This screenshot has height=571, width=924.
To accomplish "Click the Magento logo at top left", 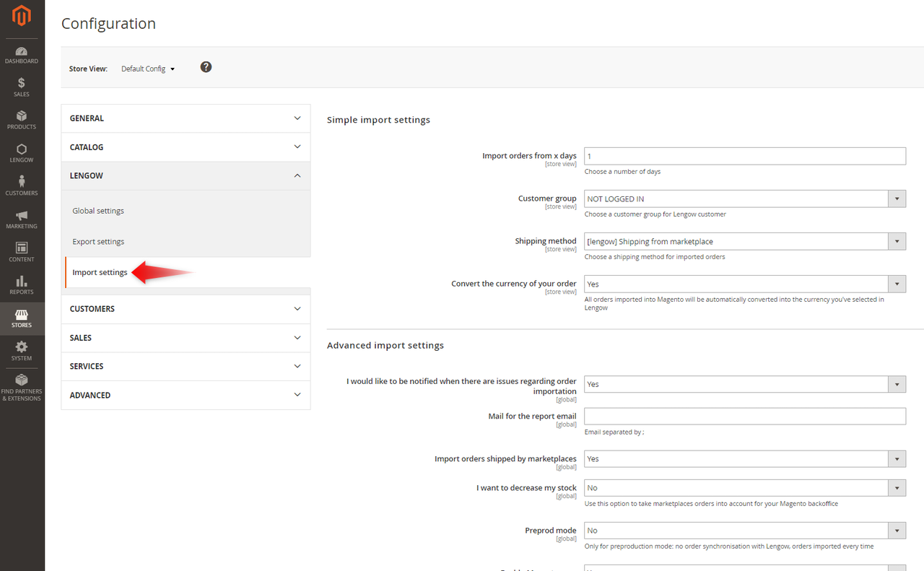I will coord(22,16).
